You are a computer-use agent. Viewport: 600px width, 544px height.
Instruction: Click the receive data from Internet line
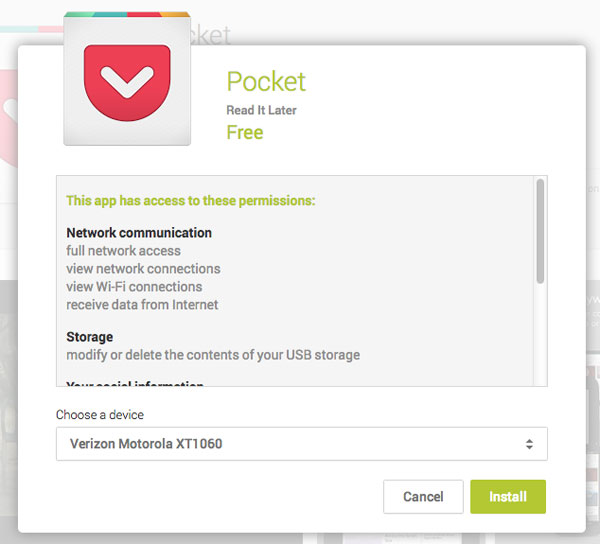pos(142,305)
